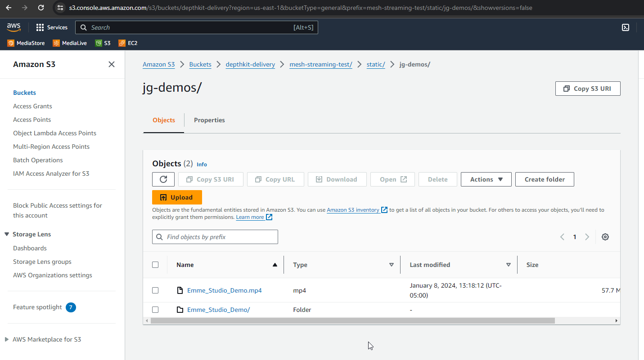The width and height of the screenshot is (644, 360).
Task: Click the scrollbar right arrow
Action: point(617,320)
